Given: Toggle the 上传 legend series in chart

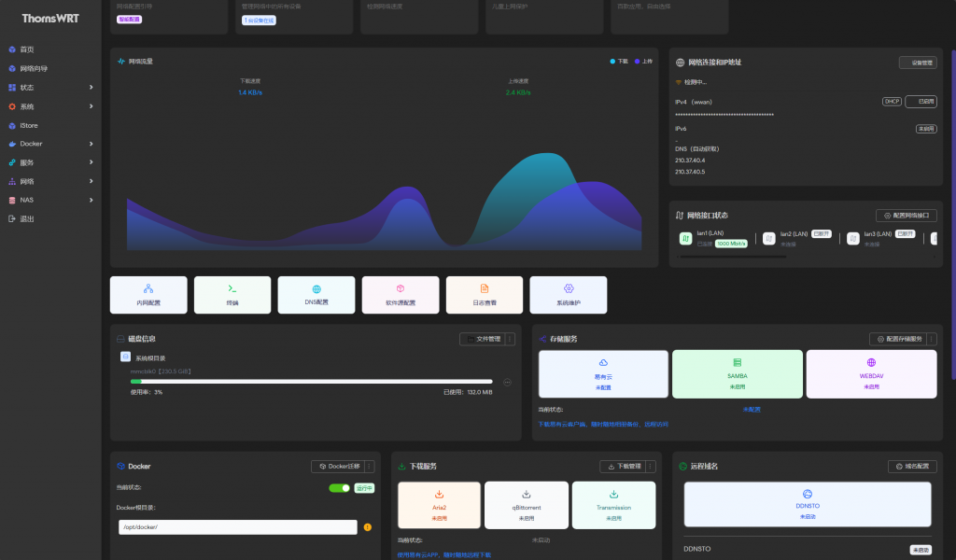Looking at the screenshot, I should coord(643,62).
